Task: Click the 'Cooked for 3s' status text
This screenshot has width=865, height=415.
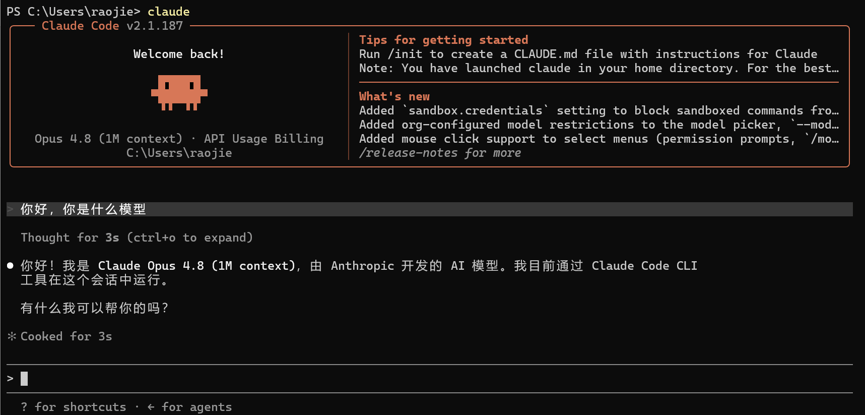Action: (x=66, y=336)
